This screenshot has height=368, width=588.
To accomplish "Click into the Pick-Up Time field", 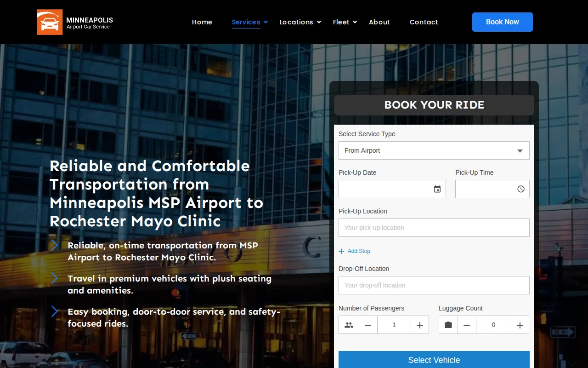I will coord(492,189).
